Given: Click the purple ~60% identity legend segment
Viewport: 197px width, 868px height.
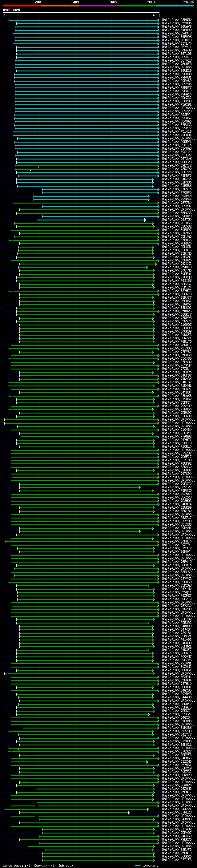Looking at the screenshot, I should (x=98, y=6).
